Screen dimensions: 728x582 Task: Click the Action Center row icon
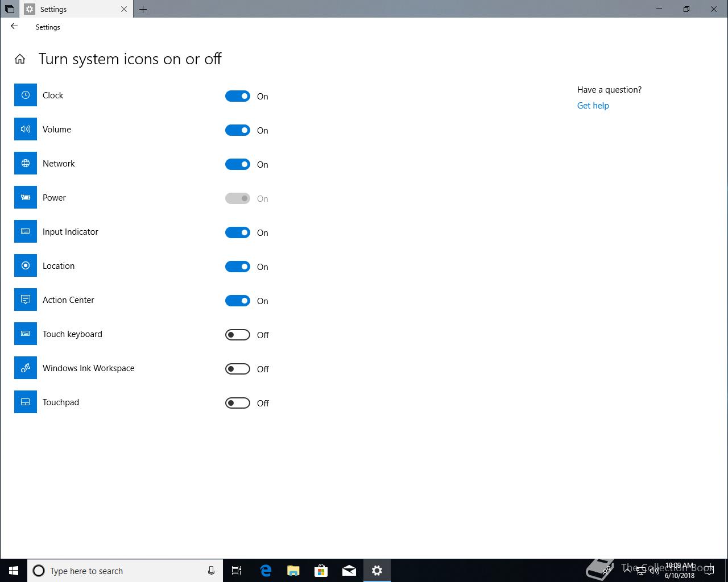(26, 300)
